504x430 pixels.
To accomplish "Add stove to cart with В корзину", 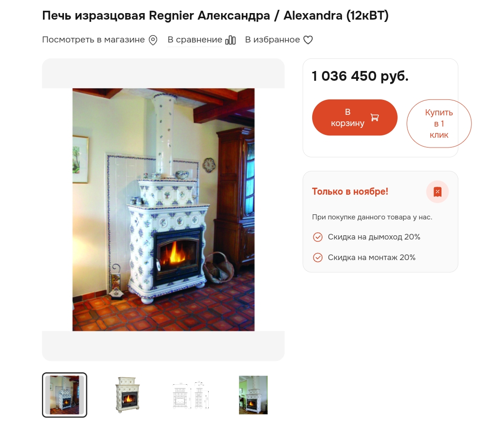I will tap(355, 117).
